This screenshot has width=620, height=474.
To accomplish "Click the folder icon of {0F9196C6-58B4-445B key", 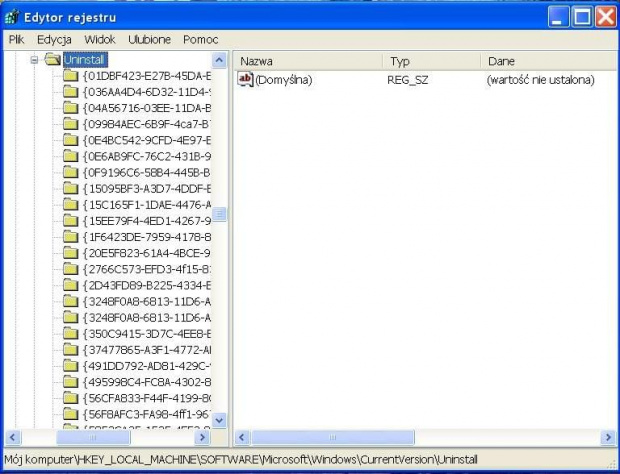I will (x=70, y=172).
